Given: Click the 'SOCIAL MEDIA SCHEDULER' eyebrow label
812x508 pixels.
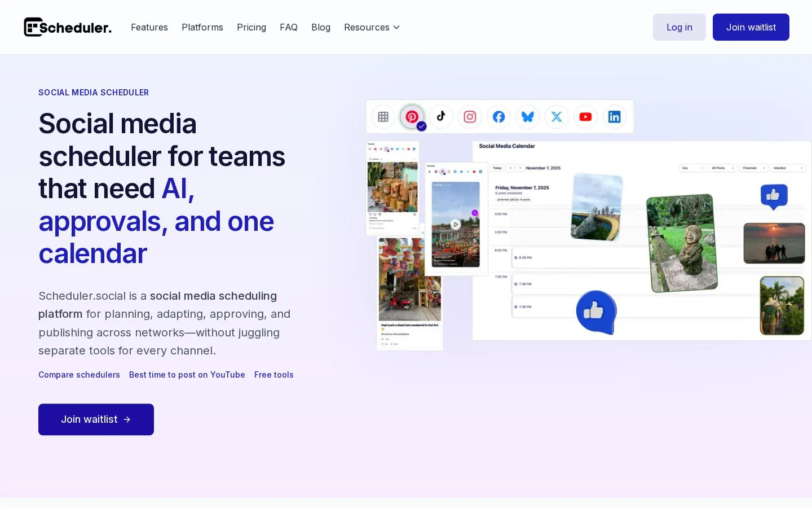Looking at the screenshot, I should (x=94, y=93).
